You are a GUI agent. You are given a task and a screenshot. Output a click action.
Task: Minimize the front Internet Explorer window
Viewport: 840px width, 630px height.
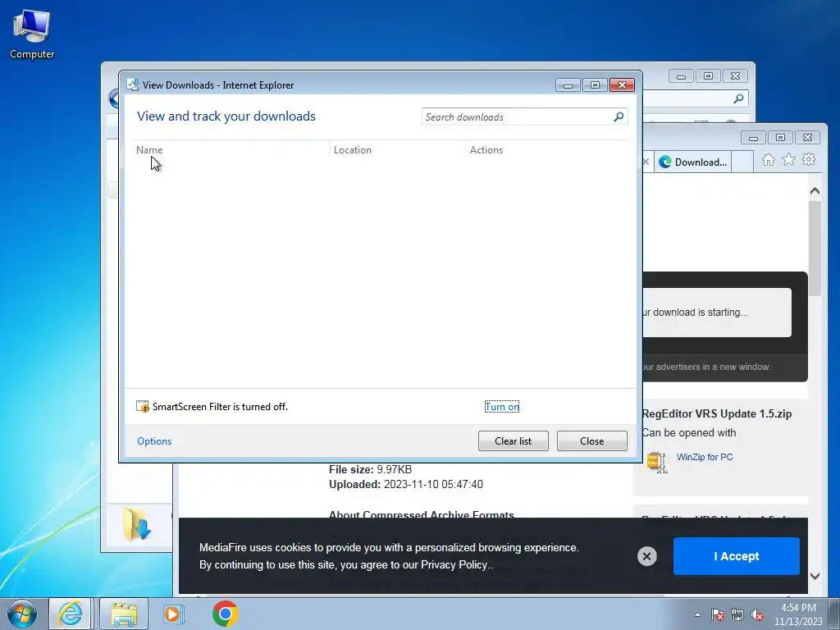coord(753,138)
